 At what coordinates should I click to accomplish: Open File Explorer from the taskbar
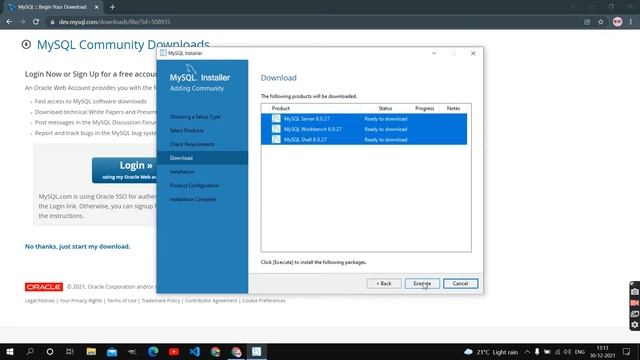(x=91, y=351)
